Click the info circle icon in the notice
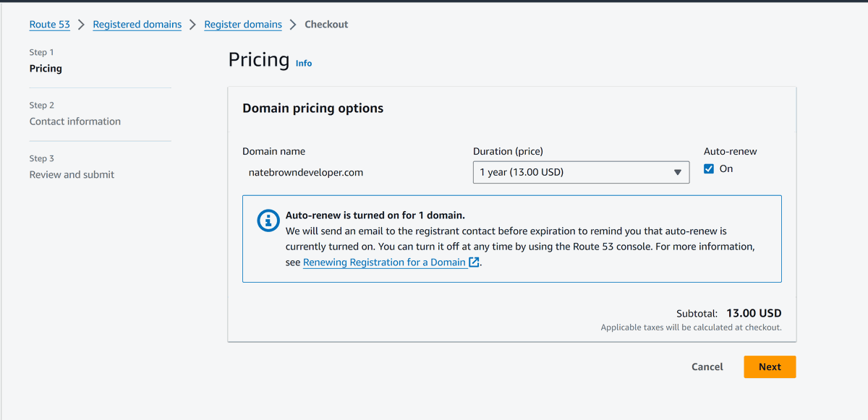Viewport: 868px width, 420px height. (x=268, y=220)
